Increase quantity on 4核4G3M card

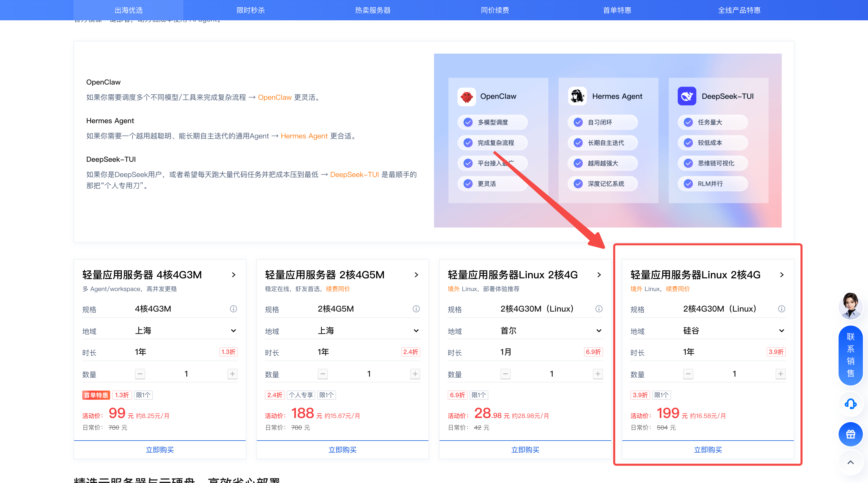[232, 374]
